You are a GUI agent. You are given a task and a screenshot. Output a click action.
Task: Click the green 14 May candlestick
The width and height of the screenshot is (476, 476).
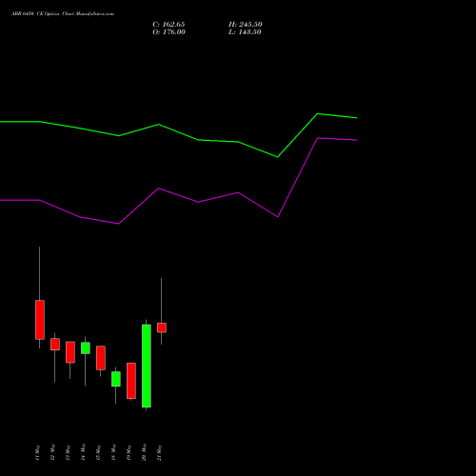tap(86, 347)
